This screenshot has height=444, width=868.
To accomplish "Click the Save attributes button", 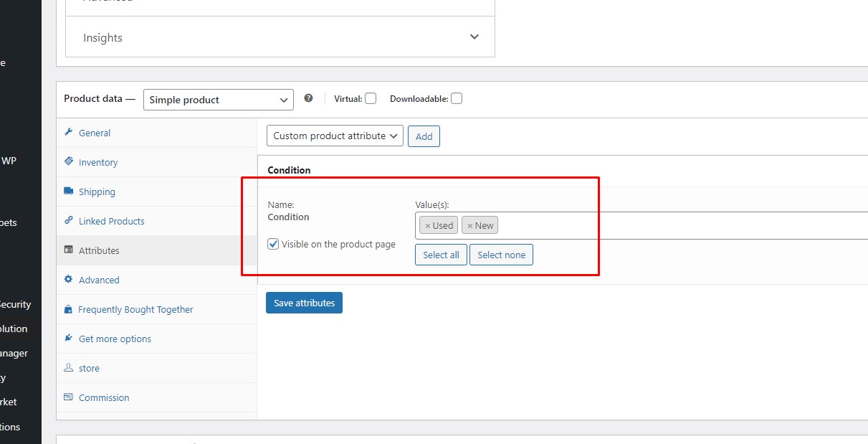I will click(304, 303).
